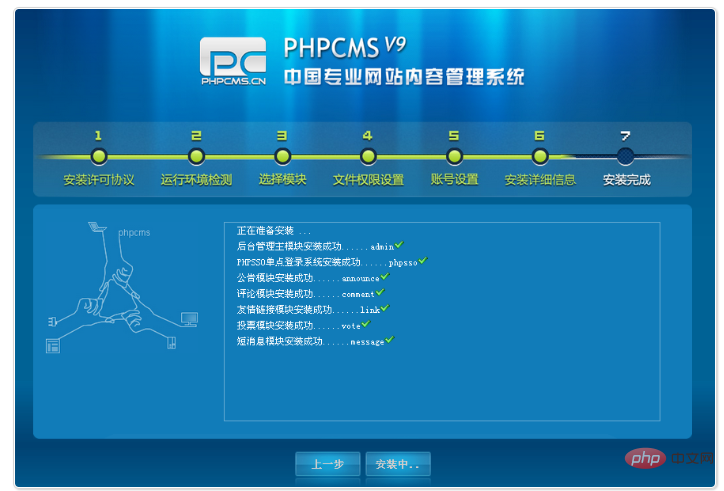Image resolution: width=724 pixels, height=491 pixels.
Task: Click step 4 progress dot
Action: pyautogui.click(x=368, y=157)
